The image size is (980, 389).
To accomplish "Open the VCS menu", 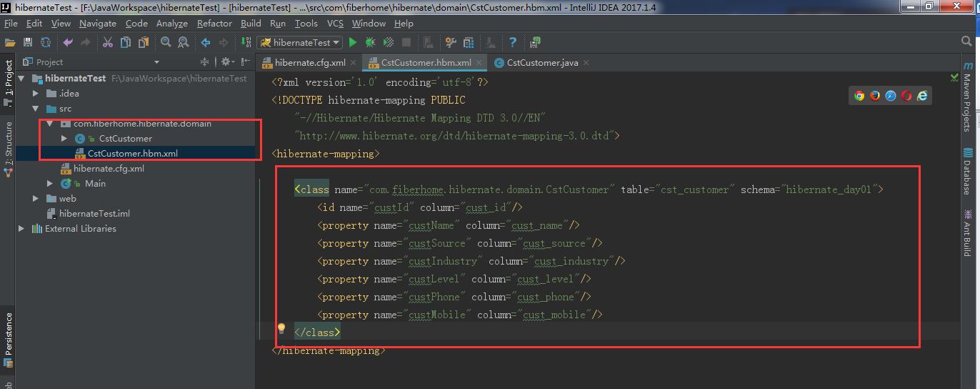I will pyautogui.click(x=335, y=24).
